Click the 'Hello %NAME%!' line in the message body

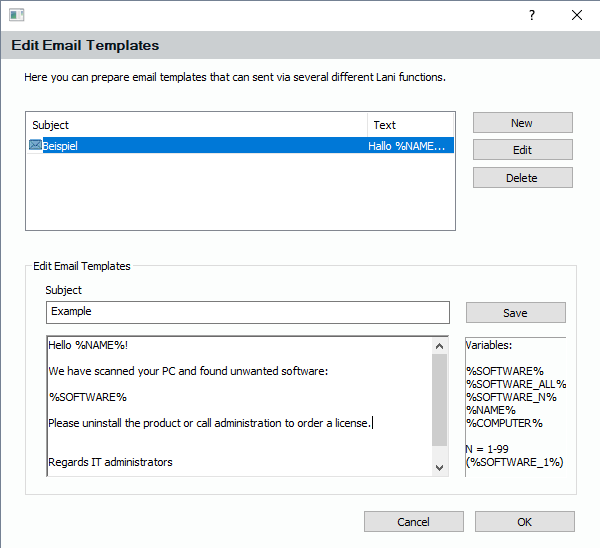[89, 346]
